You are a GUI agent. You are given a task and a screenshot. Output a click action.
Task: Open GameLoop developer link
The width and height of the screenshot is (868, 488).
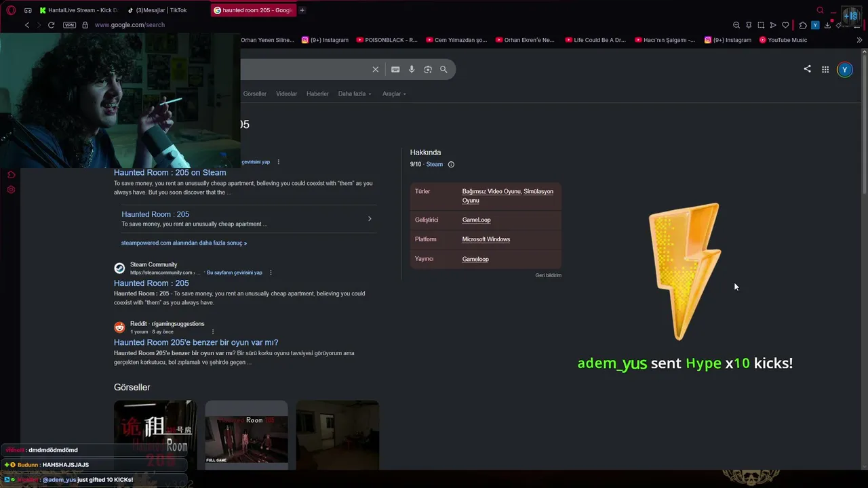pyautogui.click(x=476, y=220)
